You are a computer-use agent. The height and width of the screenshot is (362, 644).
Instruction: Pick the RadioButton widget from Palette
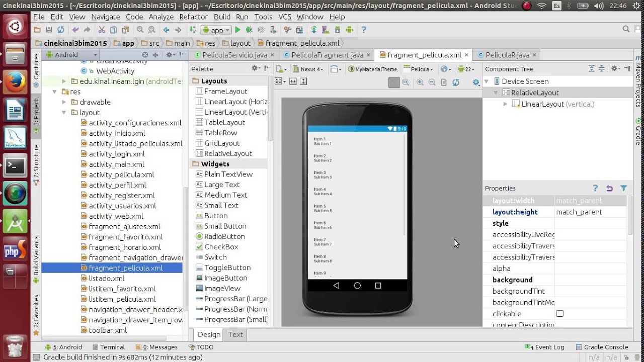pyautogui.click(x=220, y=236)
